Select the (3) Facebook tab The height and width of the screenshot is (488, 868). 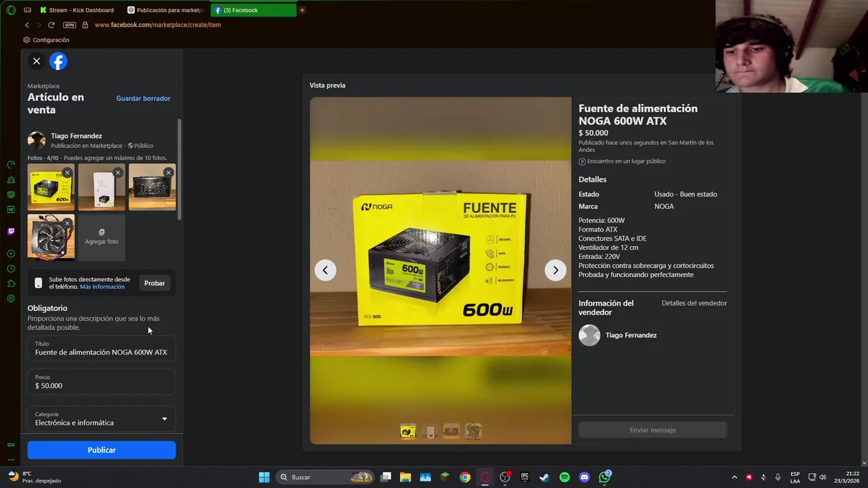(x=254, y=10)
